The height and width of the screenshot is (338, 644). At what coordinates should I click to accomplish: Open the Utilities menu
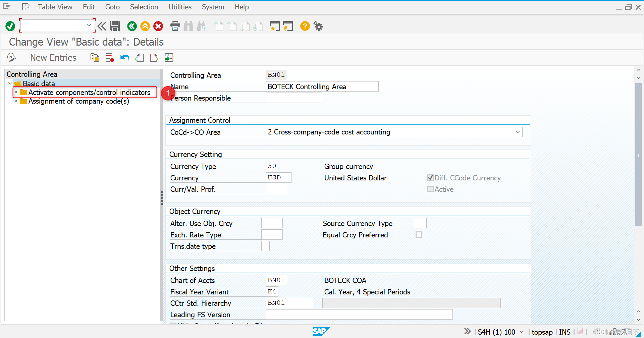pyautogui.click(x=180, y=7)
